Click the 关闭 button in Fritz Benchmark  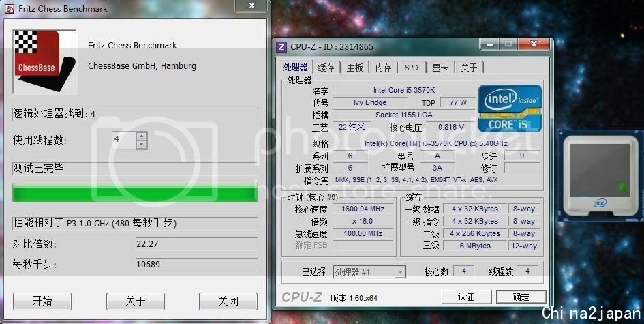tap(228, 301)
